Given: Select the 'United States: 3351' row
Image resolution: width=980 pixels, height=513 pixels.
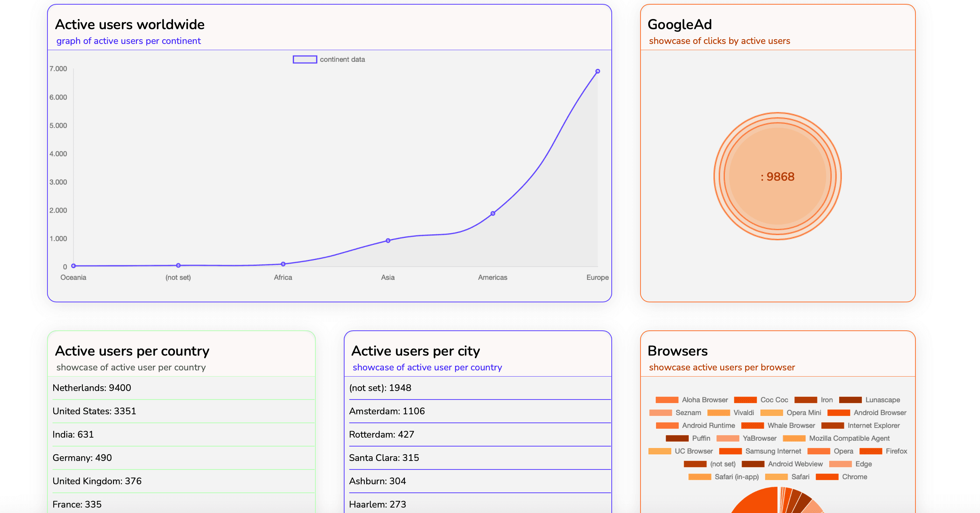Looking at the screenshot, I should point(184,411).
